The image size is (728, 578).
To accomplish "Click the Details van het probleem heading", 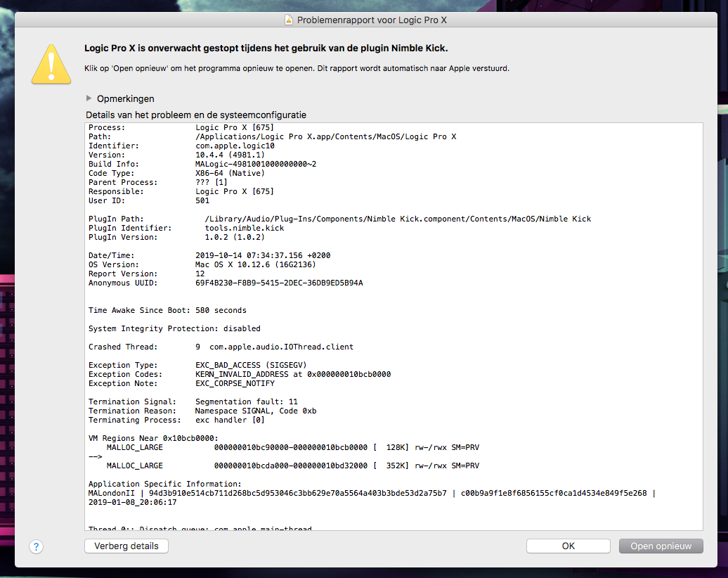I will (196, 115).
